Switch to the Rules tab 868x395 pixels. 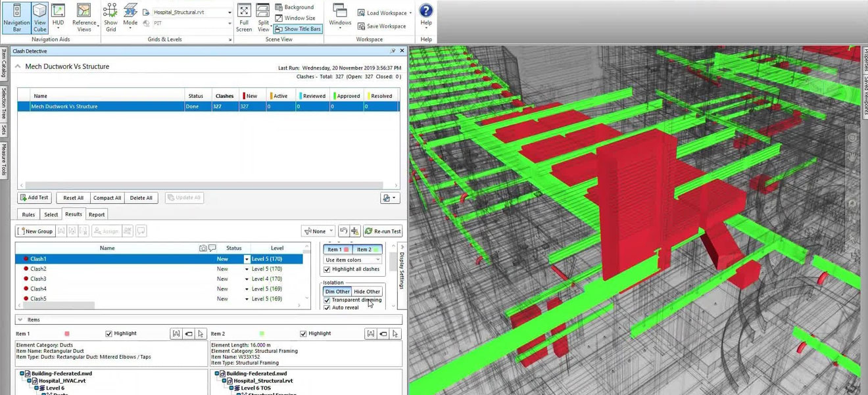click(28, 215)
